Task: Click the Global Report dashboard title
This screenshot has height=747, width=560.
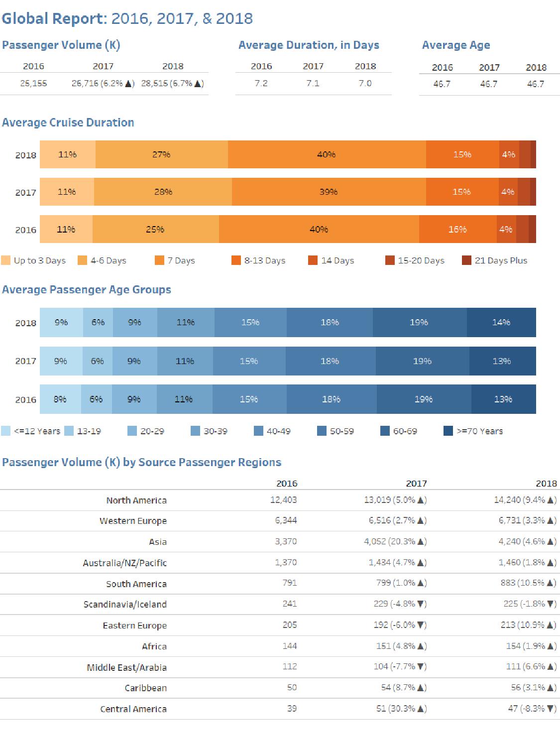Action: 127,18
